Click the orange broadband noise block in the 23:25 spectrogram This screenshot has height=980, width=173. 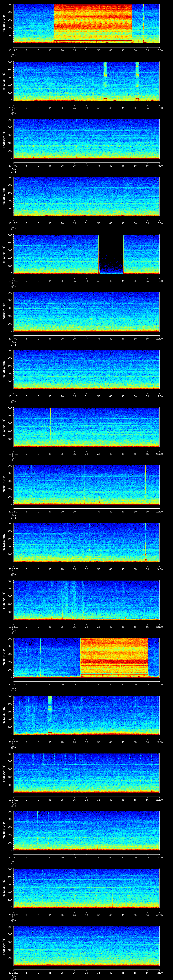[x=114, y=657]
